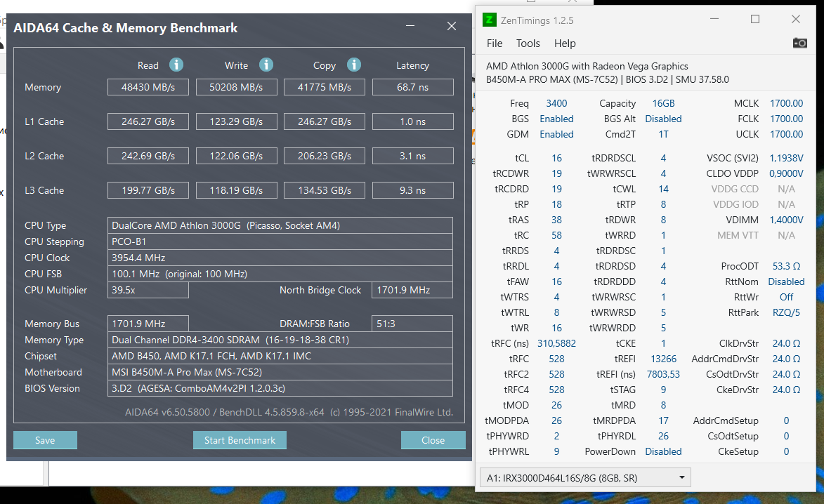Minimize the AIDA64 benchmark window
The width and height of the screenshot is (824, 504).
tap(410, 27)
